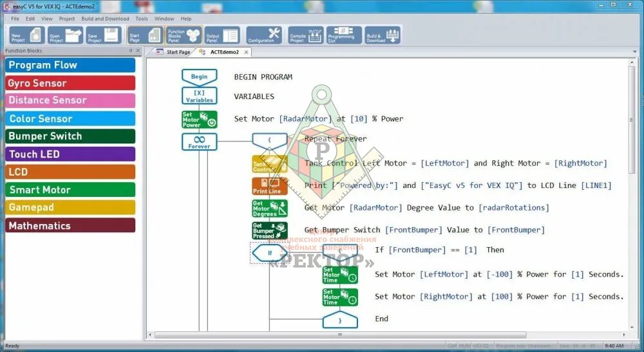Select the Set Motor Power block
Screen dimensions: 644x352
(199, 120)
